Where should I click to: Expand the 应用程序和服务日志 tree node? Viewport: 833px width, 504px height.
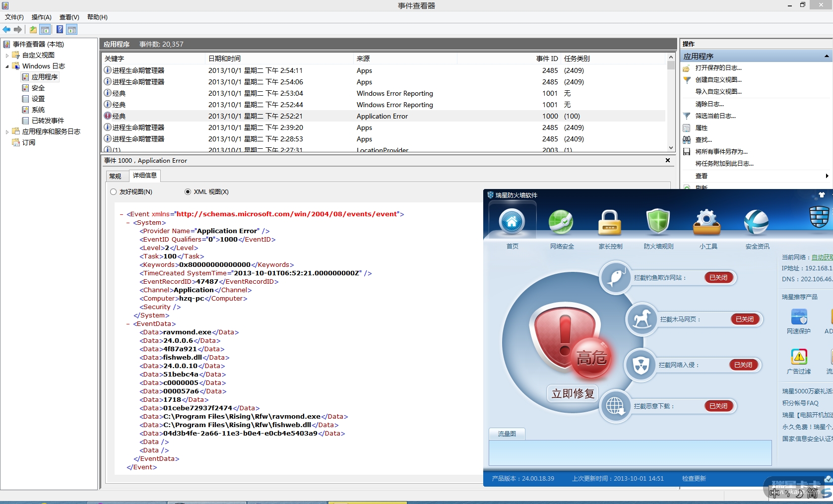(7, 132)
